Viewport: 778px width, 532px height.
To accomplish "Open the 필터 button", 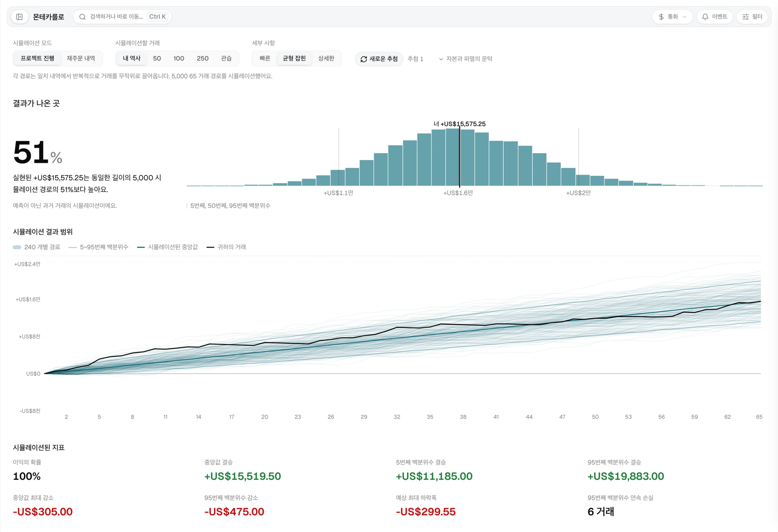I will [x=752, y=17].
